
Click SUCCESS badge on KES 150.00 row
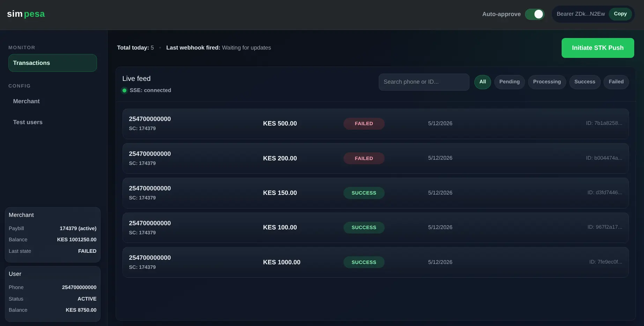pyautogui.click(x=364, y=193)
